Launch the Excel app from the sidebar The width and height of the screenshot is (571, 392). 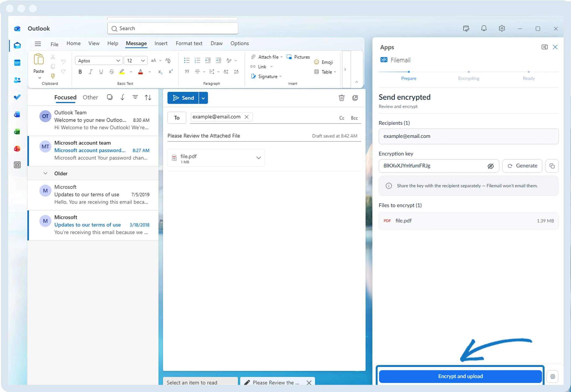pyautogui.click(x=17, y=132)
